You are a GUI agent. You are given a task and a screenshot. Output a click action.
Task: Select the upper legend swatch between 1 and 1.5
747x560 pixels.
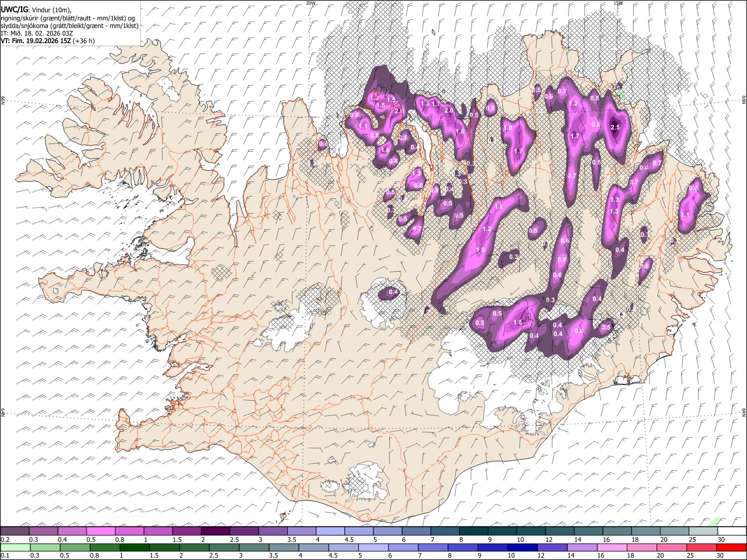[x=158, y=531]
